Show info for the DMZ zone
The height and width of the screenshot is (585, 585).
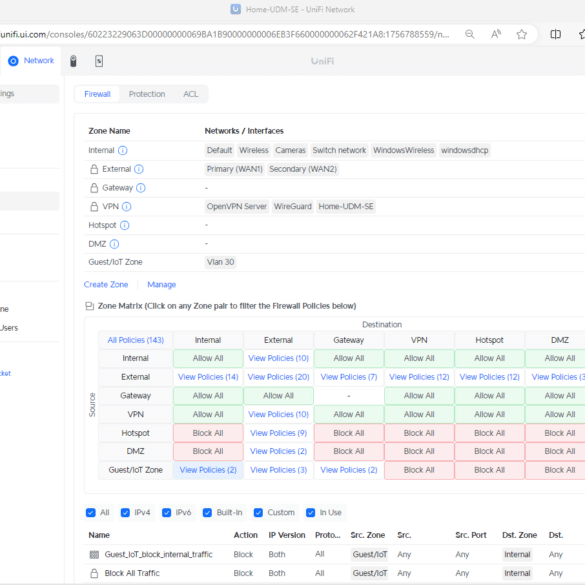[x=115, y=244]
